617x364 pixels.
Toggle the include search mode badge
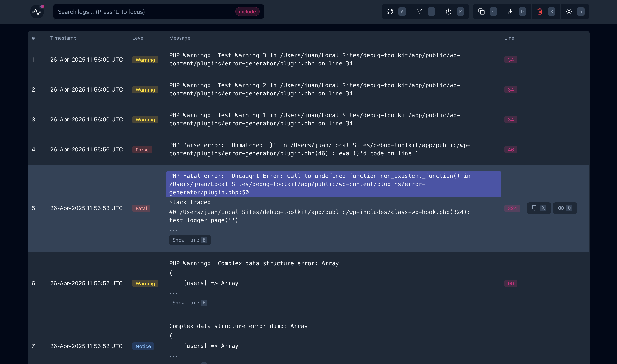click(x=247, y=11)
